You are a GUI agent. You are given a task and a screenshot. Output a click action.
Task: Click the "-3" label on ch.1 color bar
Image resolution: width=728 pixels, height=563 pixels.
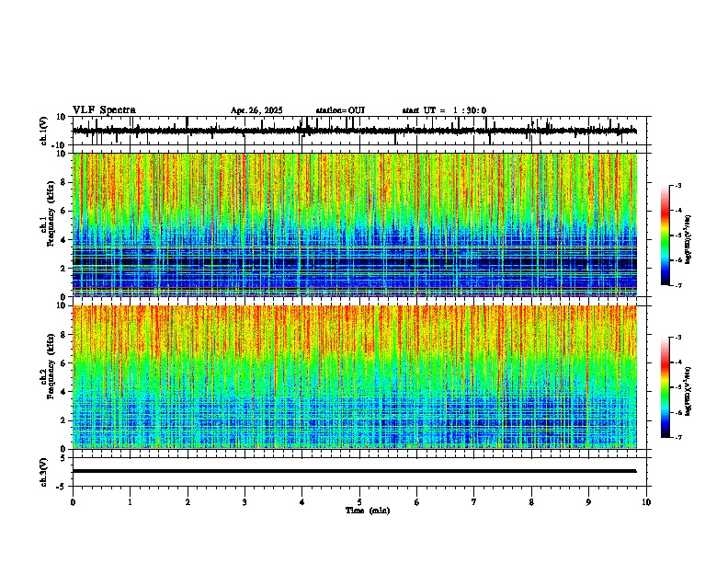pos(678,185)
